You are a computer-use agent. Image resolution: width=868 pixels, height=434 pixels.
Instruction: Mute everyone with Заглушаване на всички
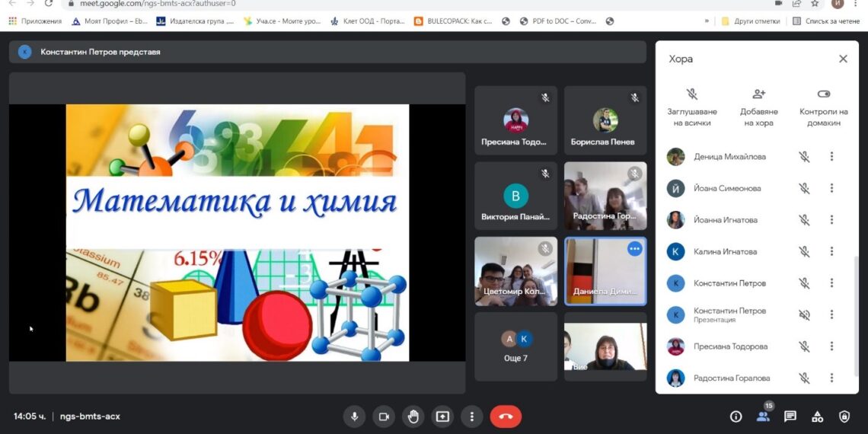coord(691,107)
